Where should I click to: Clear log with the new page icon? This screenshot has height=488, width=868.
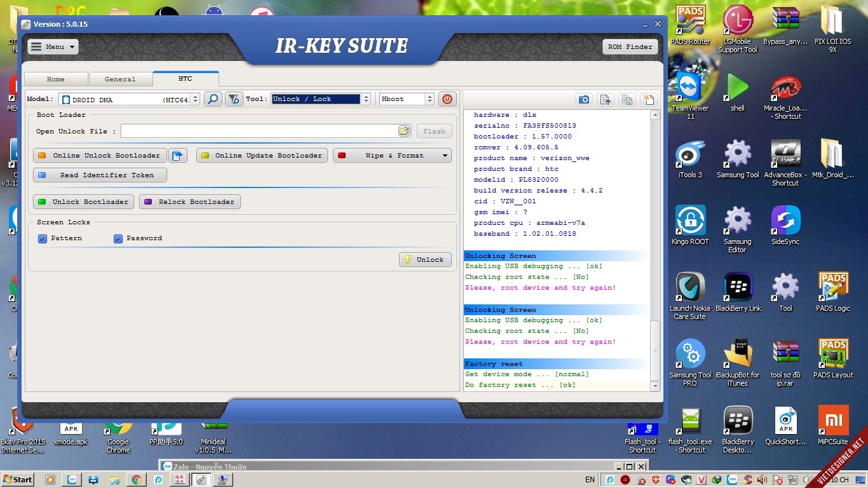pos(648,100)
